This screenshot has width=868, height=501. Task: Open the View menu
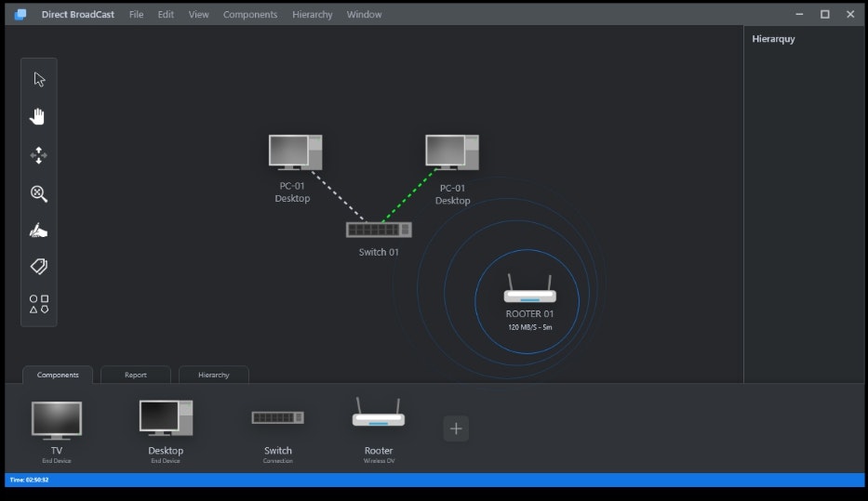click(199, 14)
